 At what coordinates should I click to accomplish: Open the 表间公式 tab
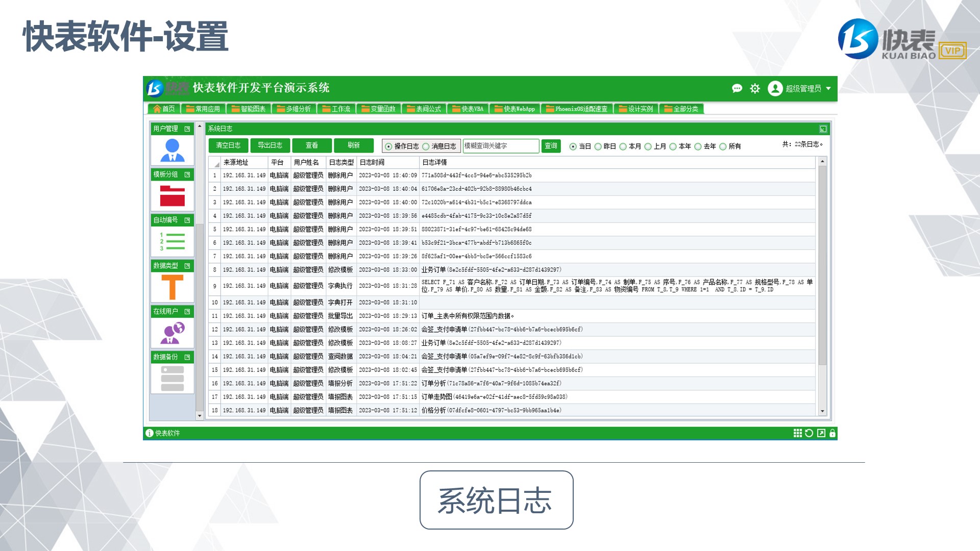(x=424, y=109)
